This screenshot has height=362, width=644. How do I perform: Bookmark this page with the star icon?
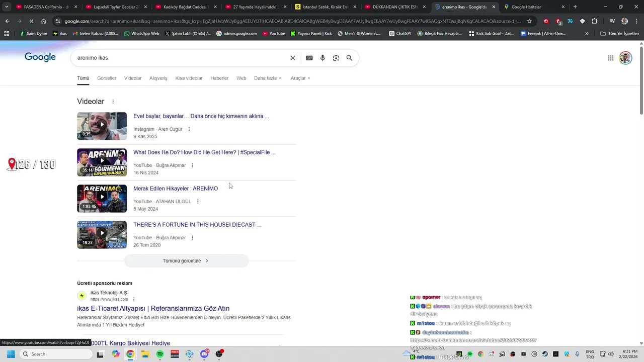pyautogui.click(x=529, y=21)
